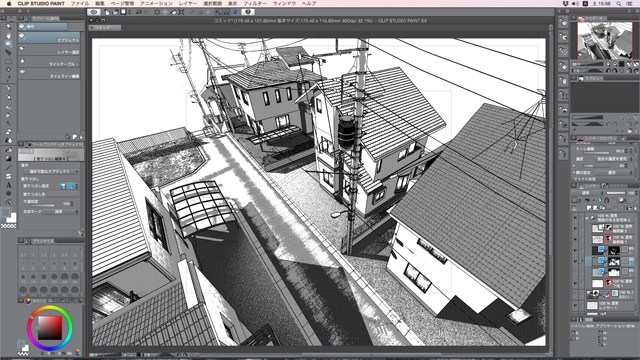Delete sub tool with trash icon
This screenshot has width=640, height=360.
click(x=81, y=137)
